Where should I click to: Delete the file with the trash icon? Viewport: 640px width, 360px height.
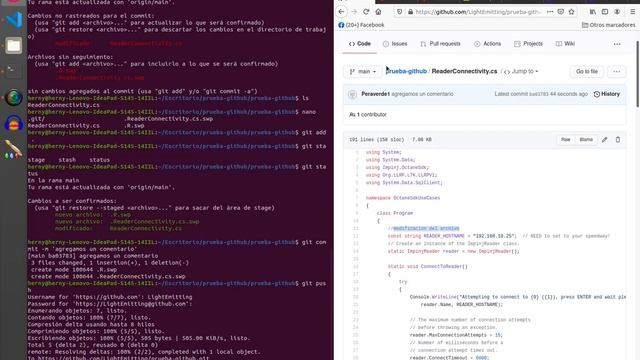618,140
